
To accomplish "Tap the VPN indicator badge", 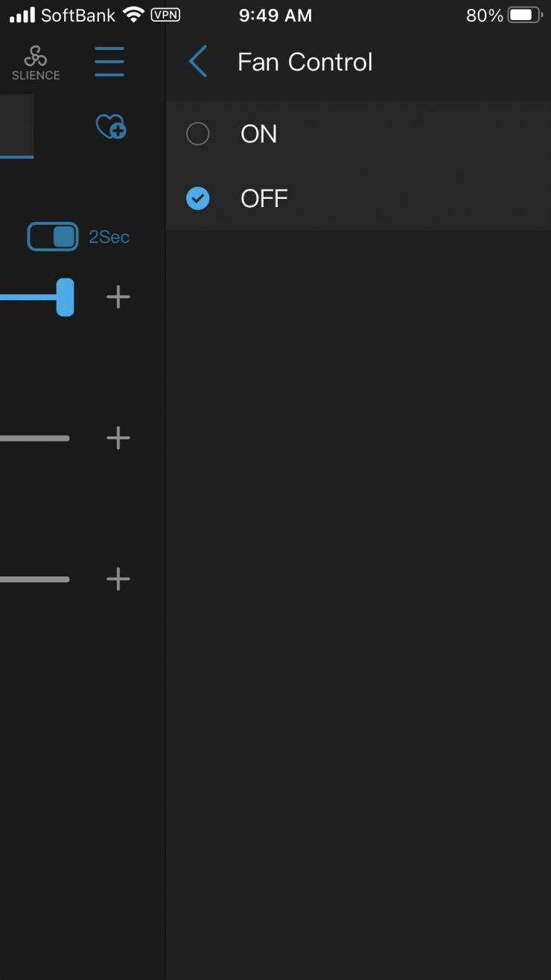I will [x=165, y=15].
